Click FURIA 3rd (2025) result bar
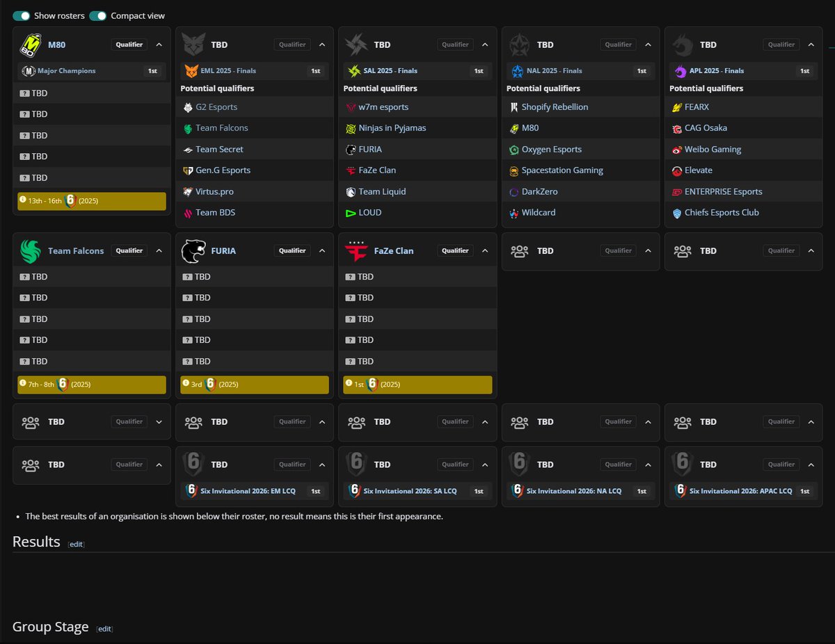 click(x=255, y=385)
